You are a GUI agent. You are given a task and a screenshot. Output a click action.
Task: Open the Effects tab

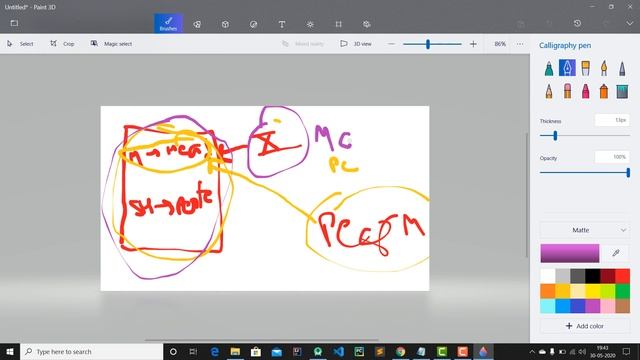(x=310, y=24)
